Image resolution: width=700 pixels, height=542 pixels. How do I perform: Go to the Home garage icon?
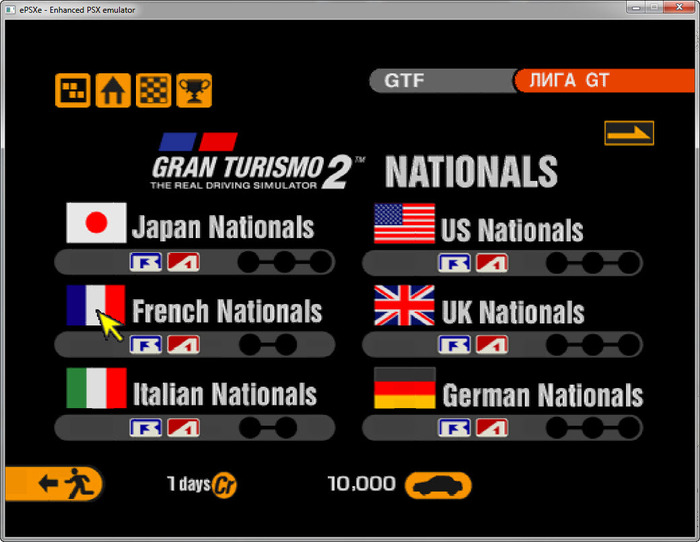[x=113, y=91]
